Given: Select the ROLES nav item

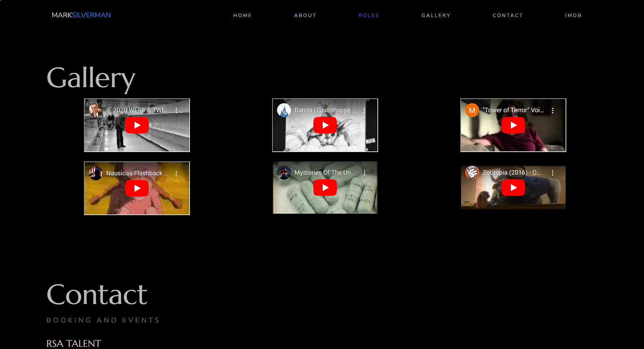Looking at the screenshot, I should [x=369, y=15].
